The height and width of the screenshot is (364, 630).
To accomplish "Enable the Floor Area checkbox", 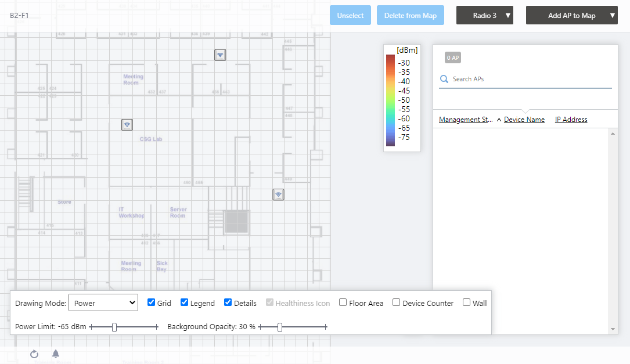I will click(x=343, y=302).
